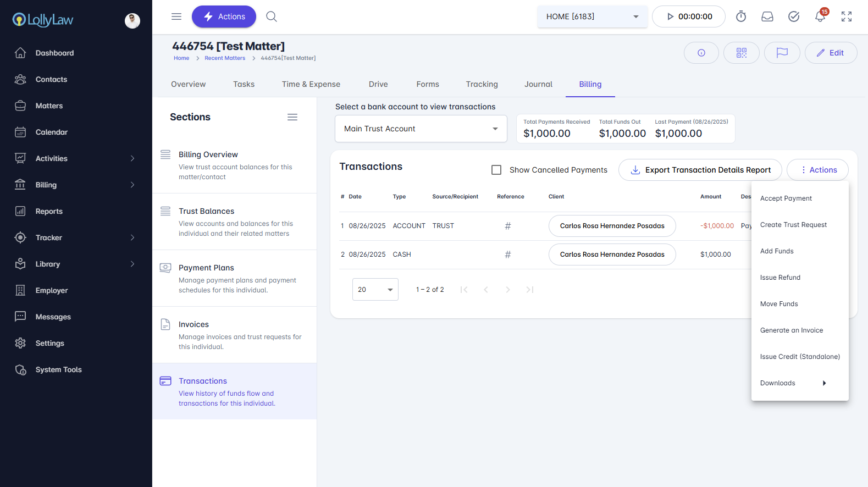Viewport: 868px width, 487px height.
Task: Switch to the Time & Expense tab
Action: tap(311, 84)
